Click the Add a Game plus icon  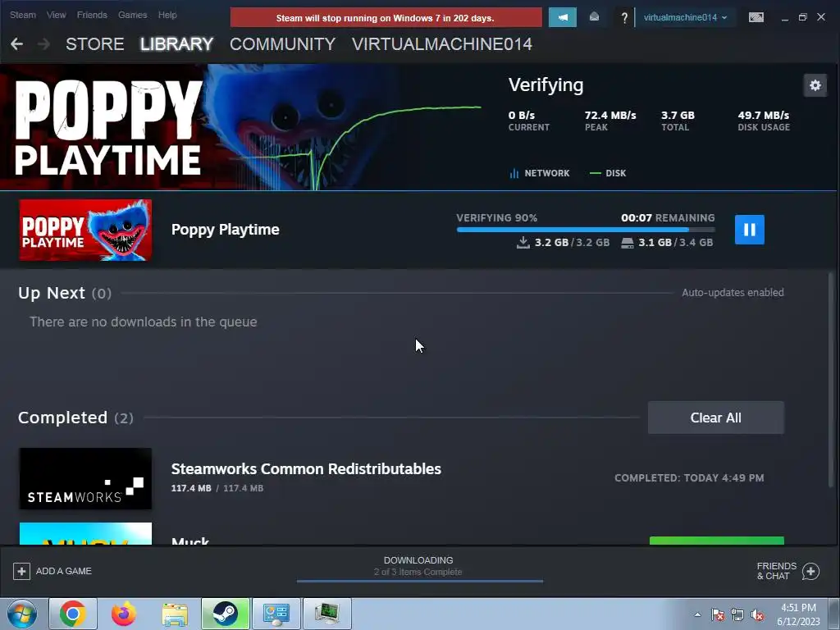tap(21, 571)
